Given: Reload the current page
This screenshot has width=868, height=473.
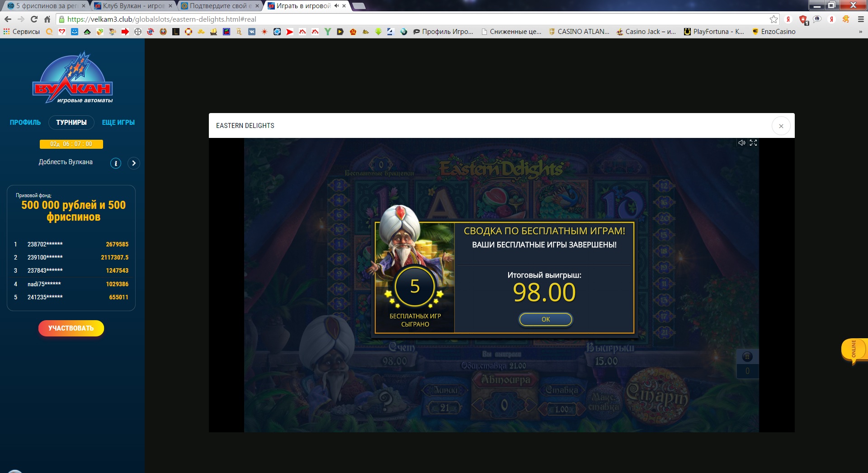Looking at the screenshot, I should click(x=34, y=19).
